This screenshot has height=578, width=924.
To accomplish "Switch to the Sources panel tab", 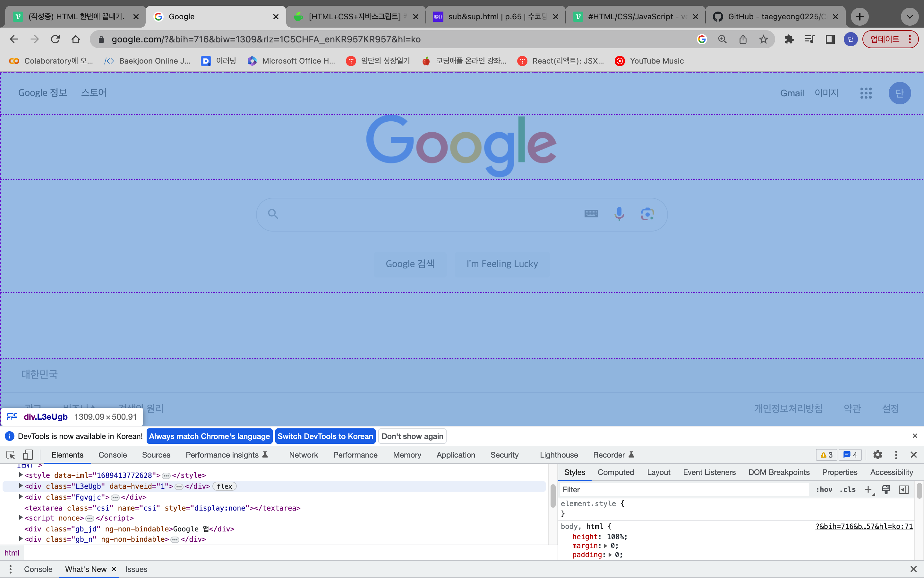I will pyautogui.click(x=156, y=455).
